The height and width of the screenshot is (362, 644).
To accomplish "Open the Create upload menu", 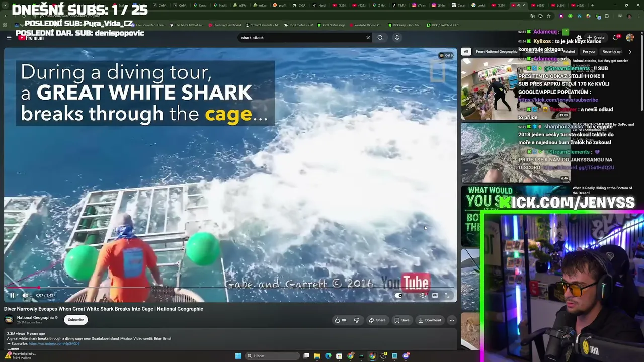I will pyautogui.click(x=596, y=38).
